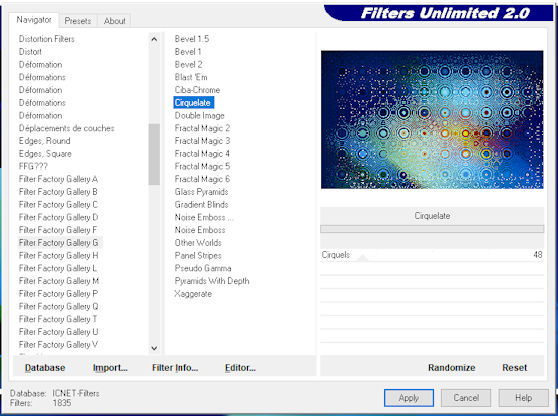Reset the filter parameters
The image size is (558, 416).
pyautogui.click(x=515, y=368)
